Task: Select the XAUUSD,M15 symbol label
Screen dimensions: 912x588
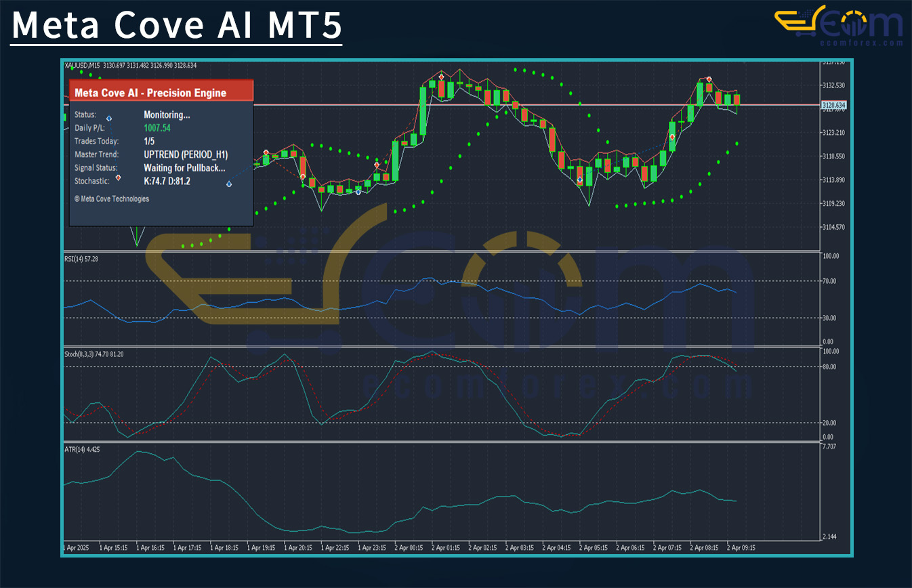Action: [x=82, y=66]
